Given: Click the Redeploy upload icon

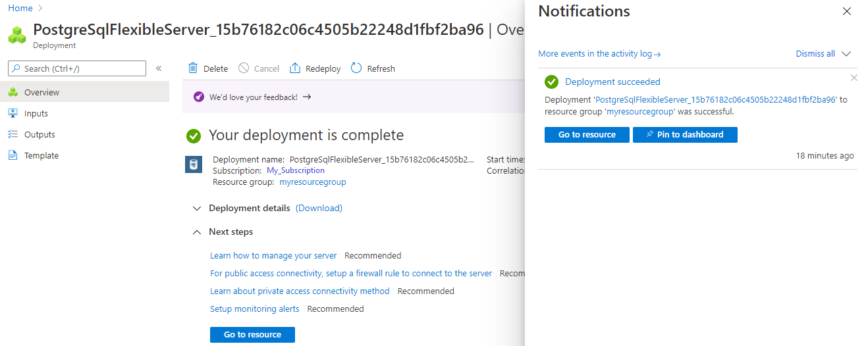Looking at the screenshot, I should (295, 68).
